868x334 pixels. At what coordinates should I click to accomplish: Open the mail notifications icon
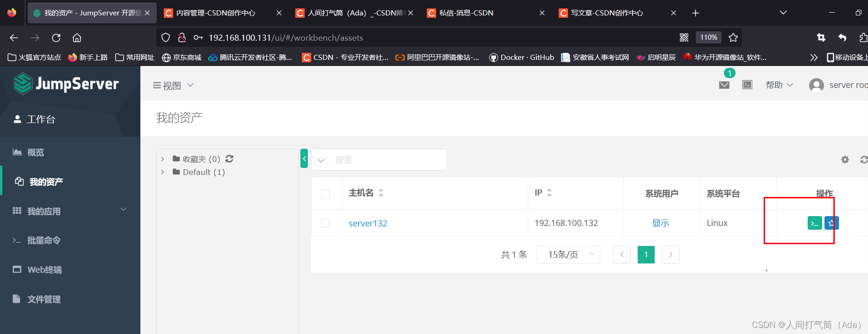(724, 85)
